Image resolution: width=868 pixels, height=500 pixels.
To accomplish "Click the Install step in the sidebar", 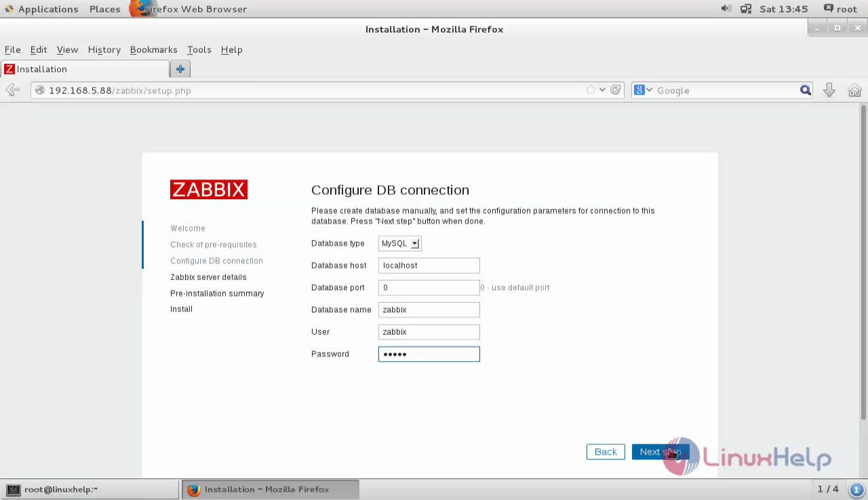I will 181,309.
